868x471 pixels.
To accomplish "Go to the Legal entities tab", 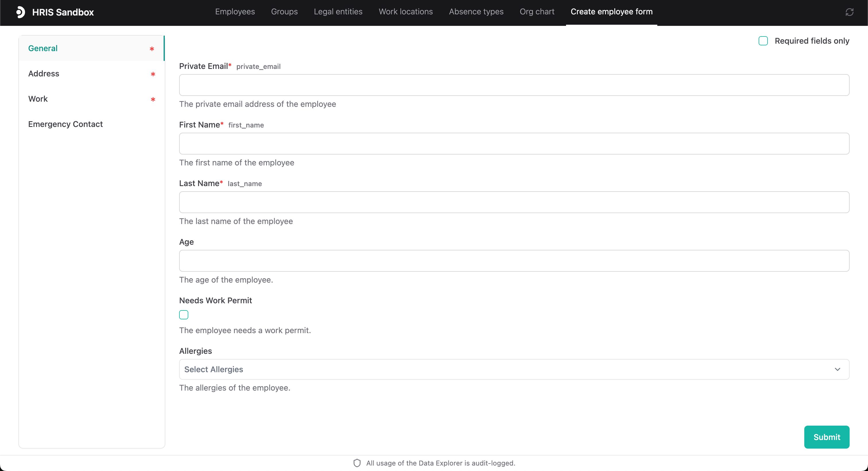I will tap(338, 12).
